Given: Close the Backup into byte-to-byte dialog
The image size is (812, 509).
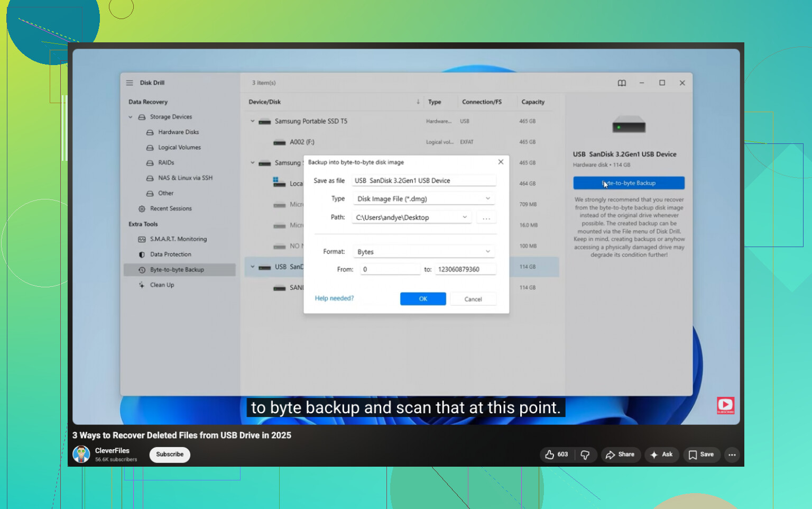Looking at the screenshot, I should click(x=501, y=162).
